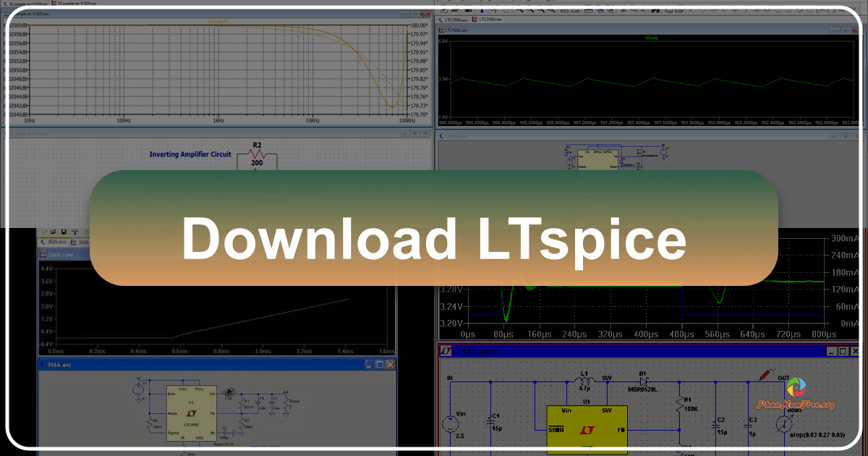Select the Ground symbol tool icon

[x=703, y=10]
